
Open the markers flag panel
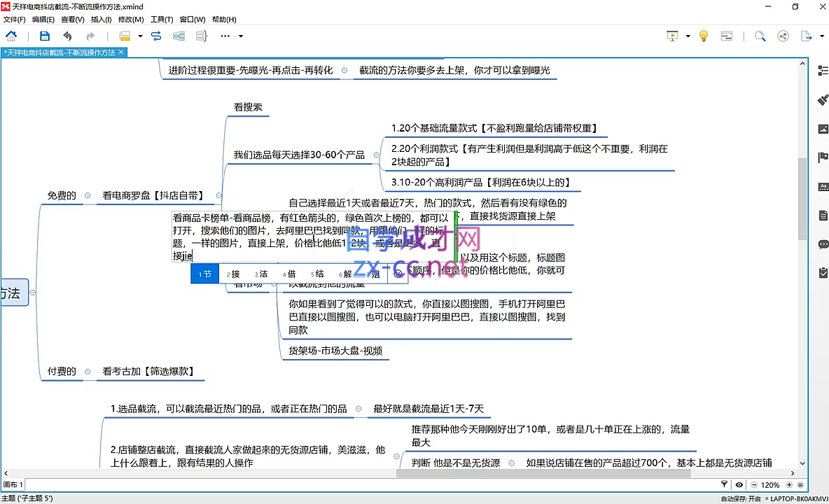(823, 157)
